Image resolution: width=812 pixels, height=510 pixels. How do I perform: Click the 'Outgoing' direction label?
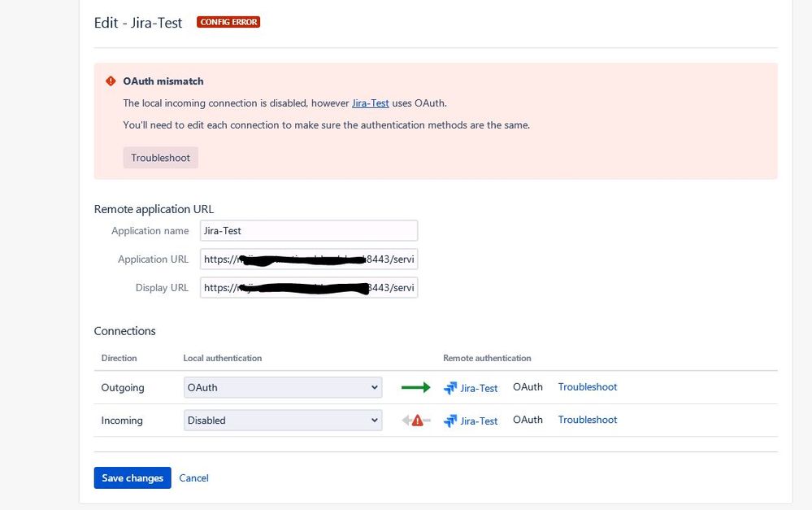[123, 388]
